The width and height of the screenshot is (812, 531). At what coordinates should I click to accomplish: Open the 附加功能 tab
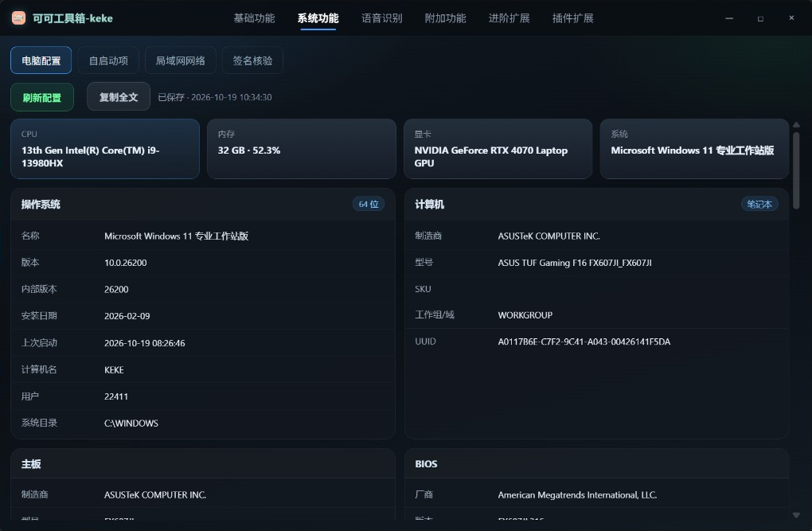click(x=445, y=18)
